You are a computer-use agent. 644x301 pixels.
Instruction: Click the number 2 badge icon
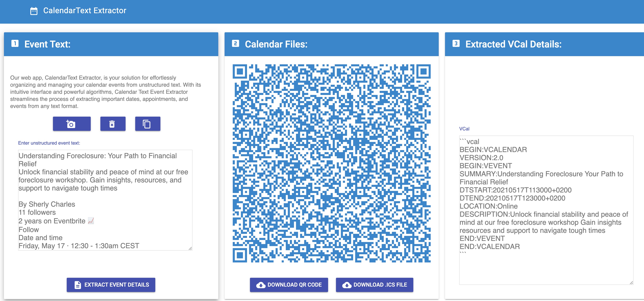coord(236,44)
